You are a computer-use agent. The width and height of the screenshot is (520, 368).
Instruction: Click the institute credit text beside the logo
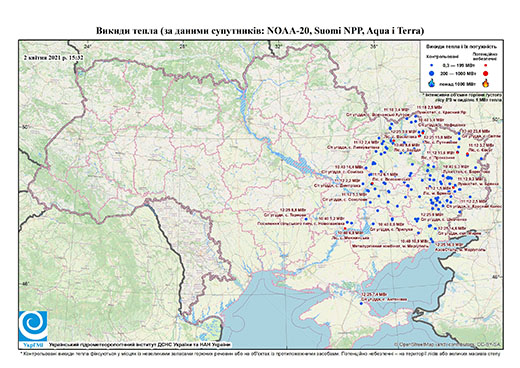click(x=140, y=345)
